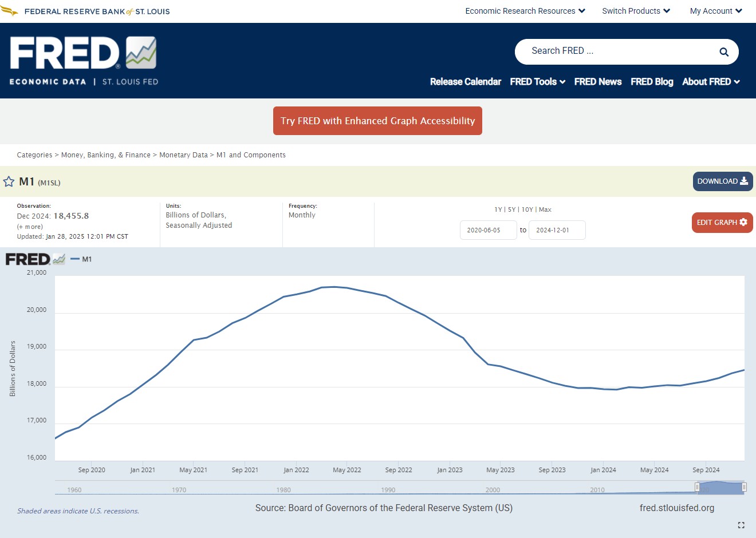Expand Switch Products menu
Viewport: 756px width, 538px height.
pos(636,11)
